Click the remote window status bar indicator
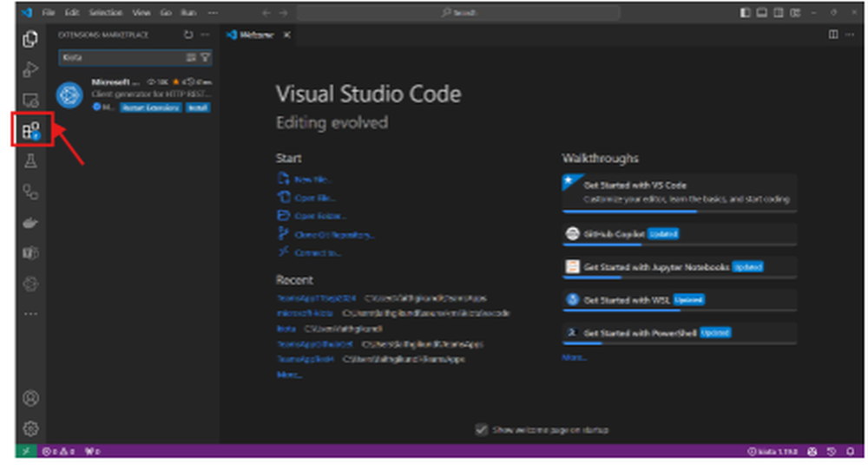Image resolution: width=868 pixels, height=470 pixels. click(x=26, y=451)
